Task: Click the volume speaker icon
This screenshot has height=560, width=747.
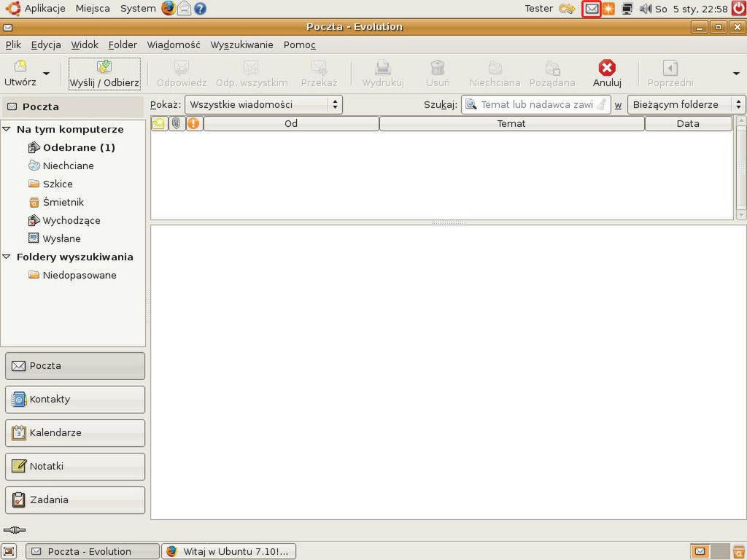Action: tap(646, 9)
